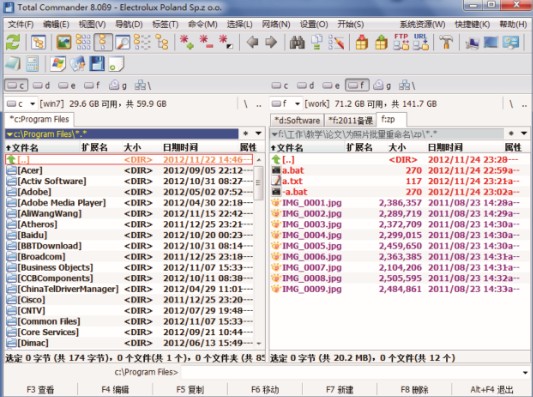Click the blue floppy disk icon

click(x=97, y=64)
